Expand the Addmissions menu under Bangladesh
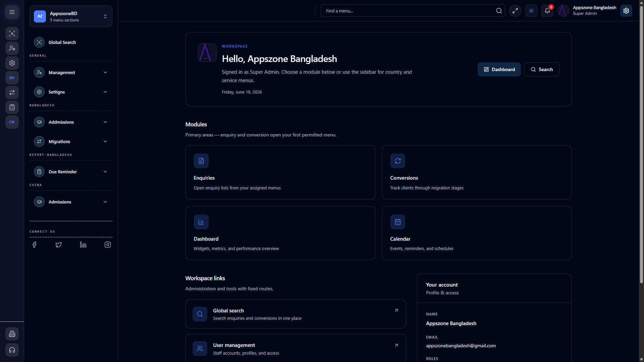The image size is (644, 362). [71, 122]
